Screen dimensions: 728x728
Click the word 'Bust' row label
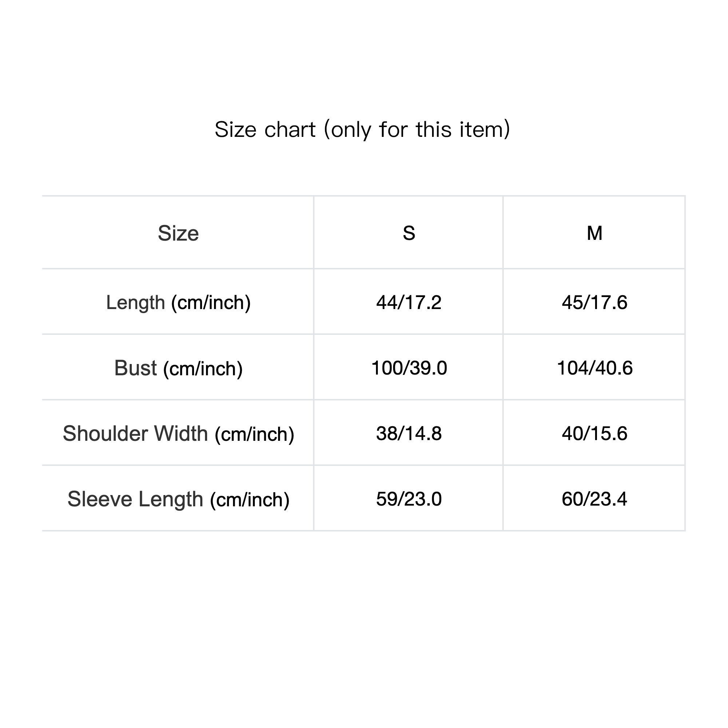(x=135, y=368)
